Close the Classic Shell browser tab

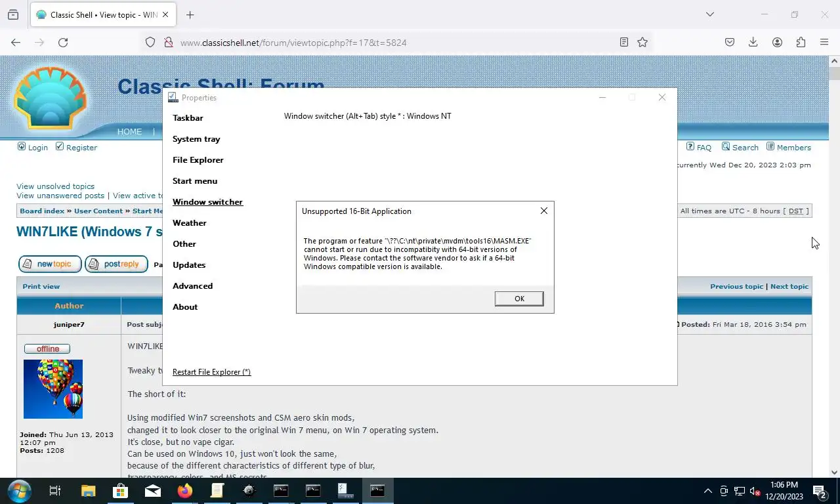(x=165, y=14)
